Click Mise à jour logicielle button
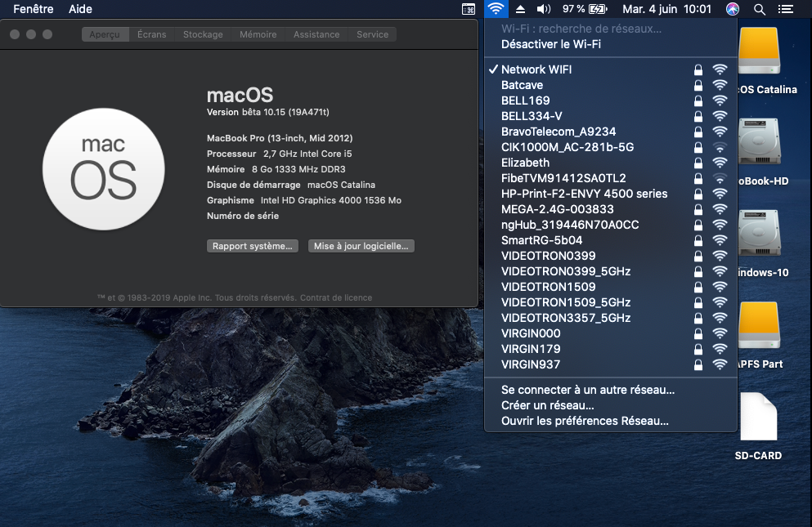 coord(361,246)
